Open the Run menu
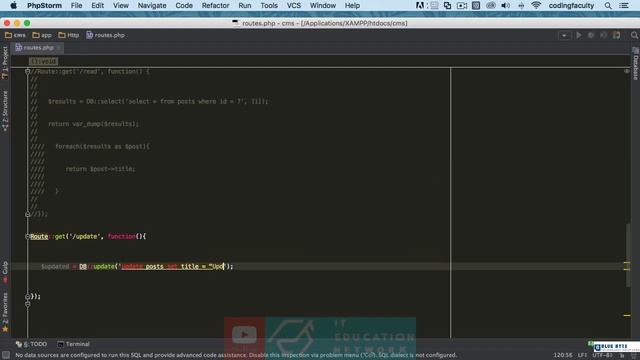640x360 pixels. click(x=244, y=6)
